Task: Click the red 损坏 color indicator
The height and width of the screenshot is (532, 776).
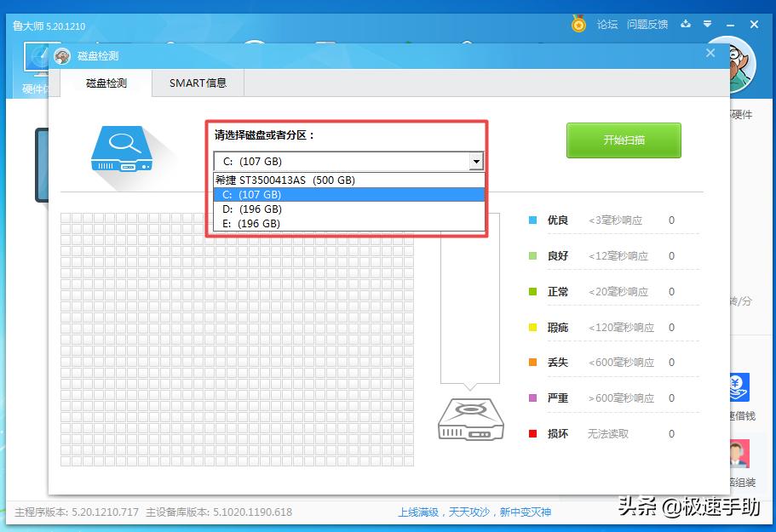Action: point(532,433)
